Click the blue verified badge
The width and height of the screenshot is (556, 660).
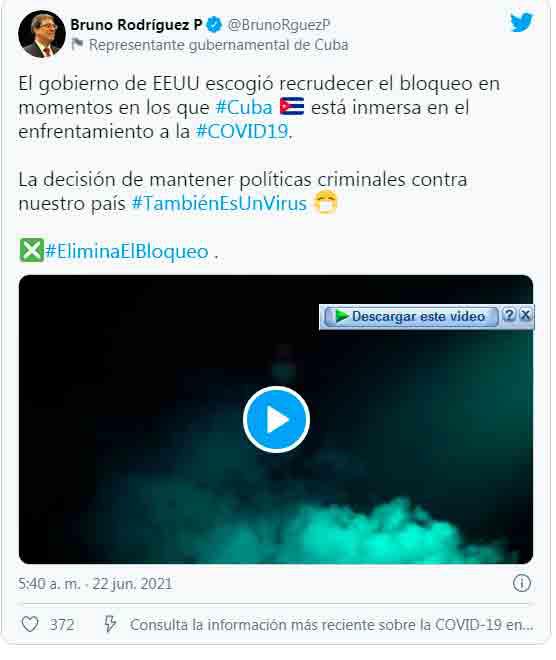[x=215, y=25]
